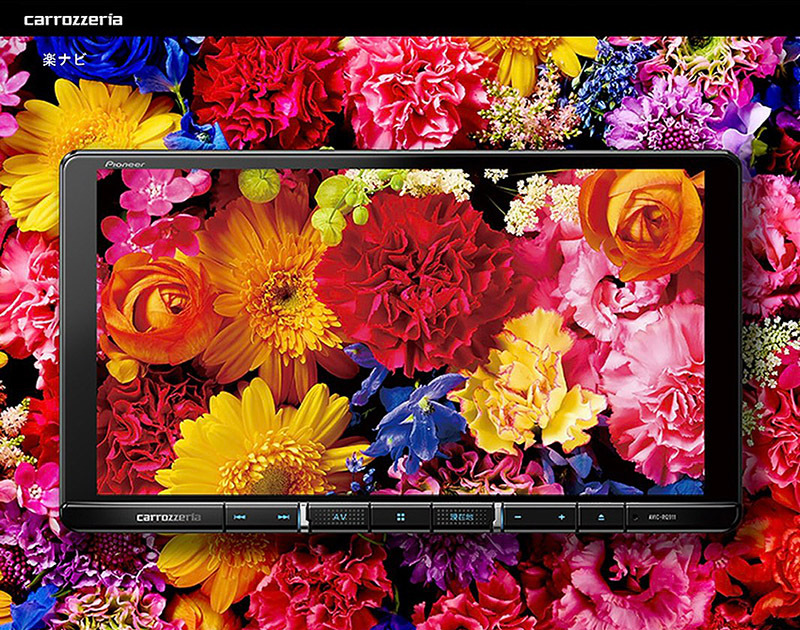Click the 楽ナビ title text

click(65, 60)
